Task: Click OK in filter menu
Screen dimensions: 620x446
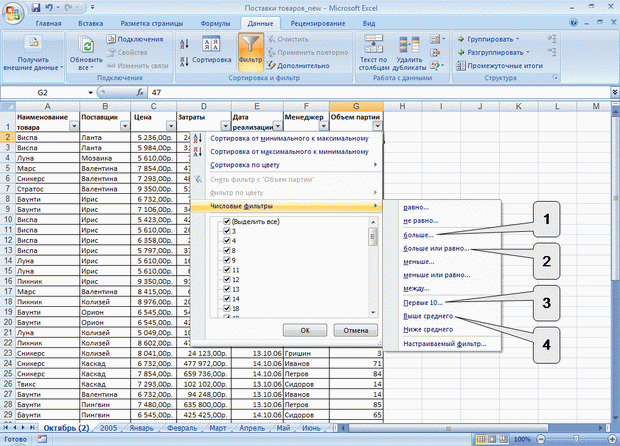Action: (305, 330)
